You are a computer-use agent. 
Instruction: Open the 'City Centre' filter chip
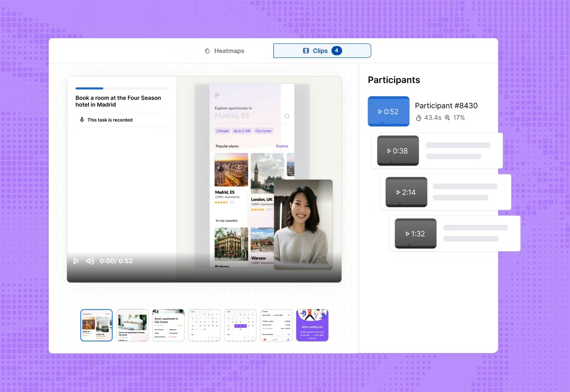[x=264, y=131]
